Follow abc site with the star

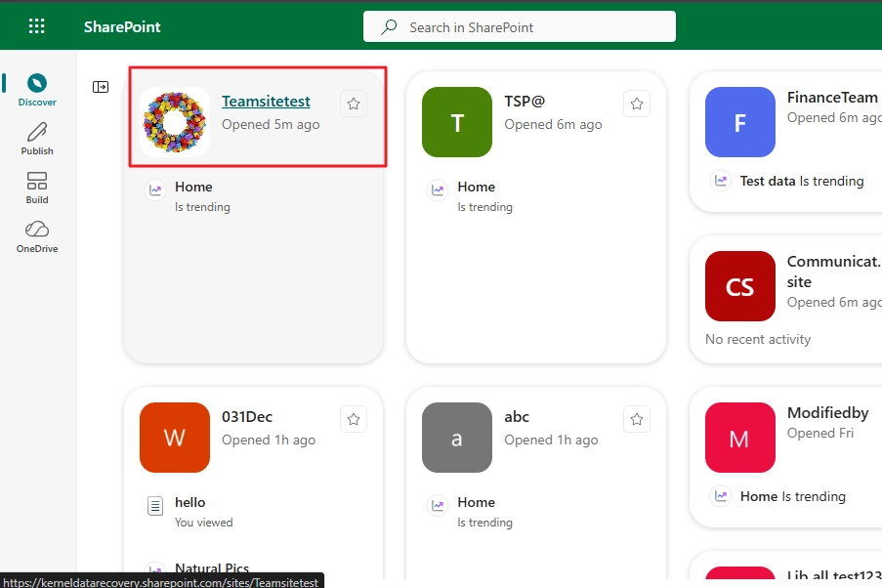pyautogui.click(x=637, y=419)
